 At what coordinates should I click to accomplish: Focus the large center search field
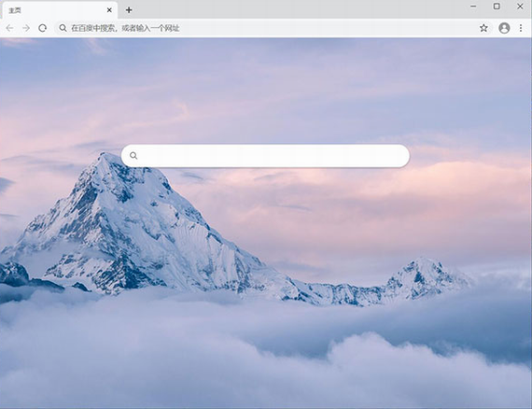[x=265, y=156]
